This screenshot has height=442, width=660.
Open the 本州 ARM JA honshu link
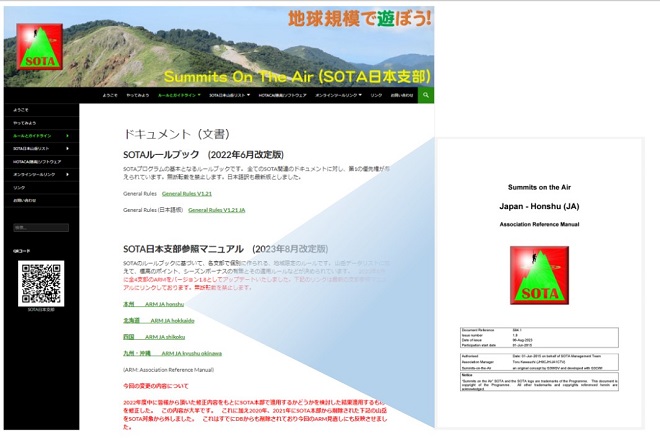(154, 304)
